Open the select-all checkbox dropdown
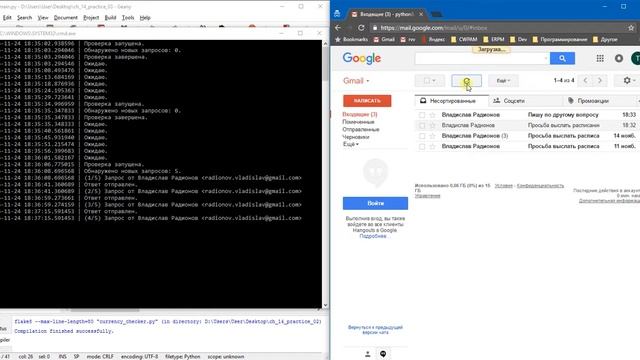 click(x=430, y=81)
